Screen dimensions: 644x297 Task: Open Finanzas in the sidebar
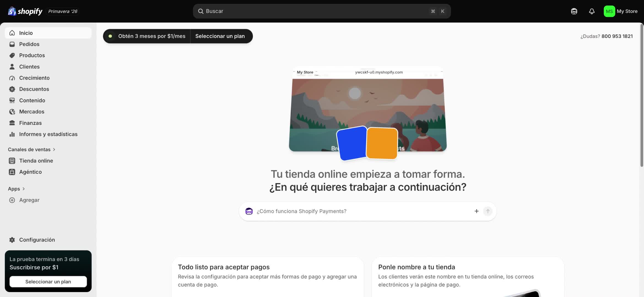[x=48, y=123]
